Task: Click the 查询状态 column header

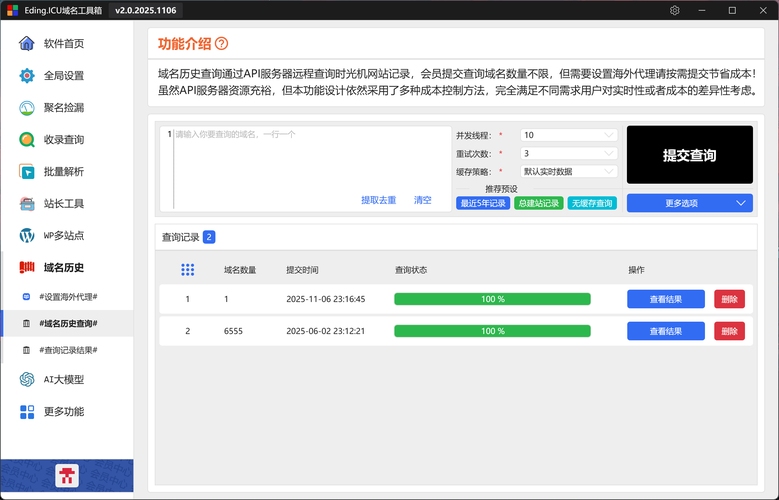Action: (x=411, y=270)
